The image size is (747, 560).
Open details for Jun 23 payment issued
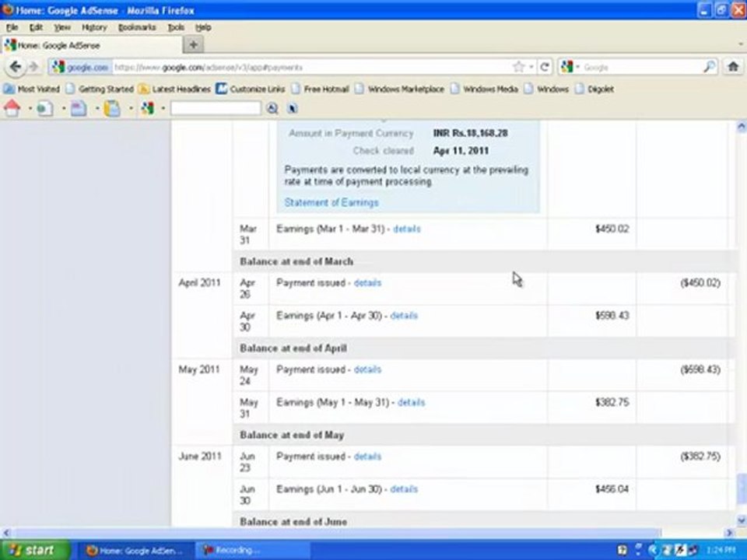[367, 457]
